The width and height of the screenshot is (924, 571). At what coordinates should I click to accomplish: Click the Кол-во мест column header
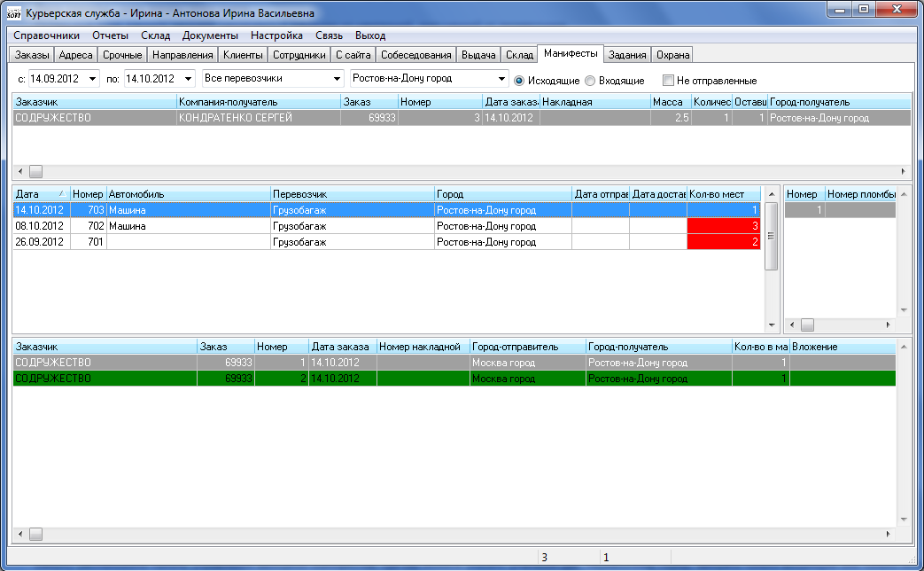[725, 194]
